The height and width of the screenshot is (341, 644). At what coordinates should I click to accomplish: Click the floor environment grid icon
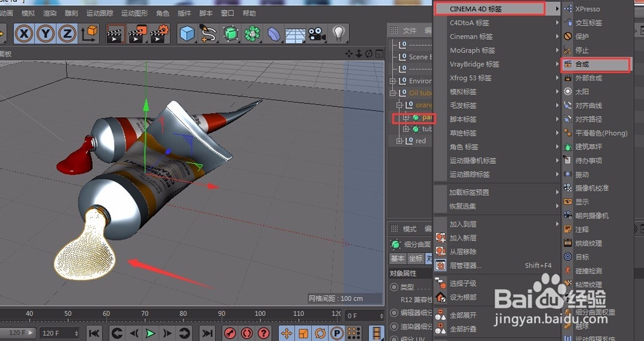pos(296,35)
